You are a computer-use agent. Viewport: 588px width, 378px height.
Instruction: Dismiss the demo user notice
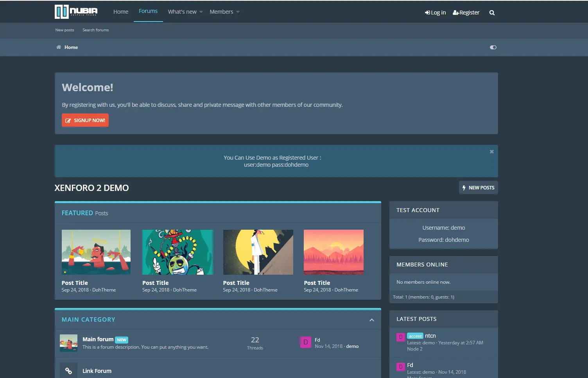(x=491, y=152)
